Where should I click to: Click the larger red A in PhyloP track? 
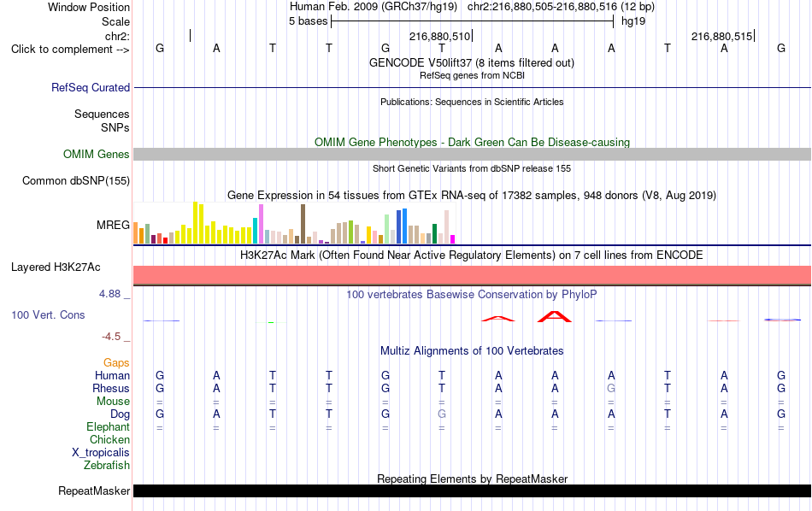pyautogui.click(x=555, y=317)
